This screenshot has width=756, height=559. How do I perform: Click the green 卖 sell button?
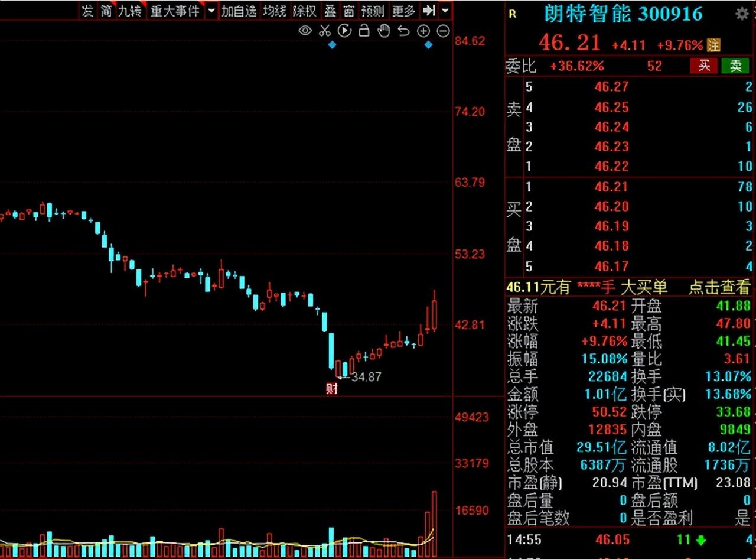click(735, 66)
